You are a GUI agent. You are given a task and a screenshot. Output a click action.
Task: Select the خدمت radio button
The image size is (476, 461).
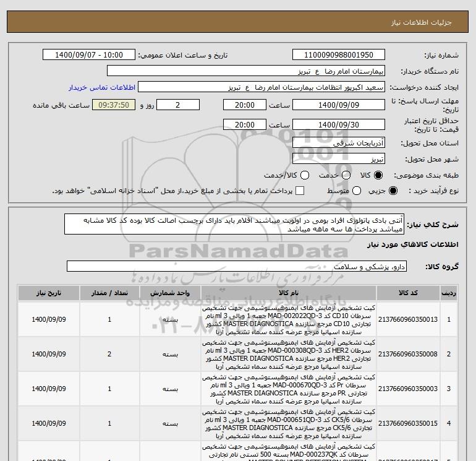pos(346,175)
